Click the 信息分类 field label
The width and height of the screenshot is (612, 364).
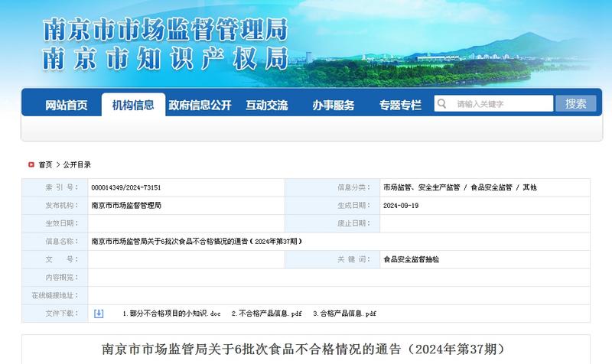[x=353, y=187]
